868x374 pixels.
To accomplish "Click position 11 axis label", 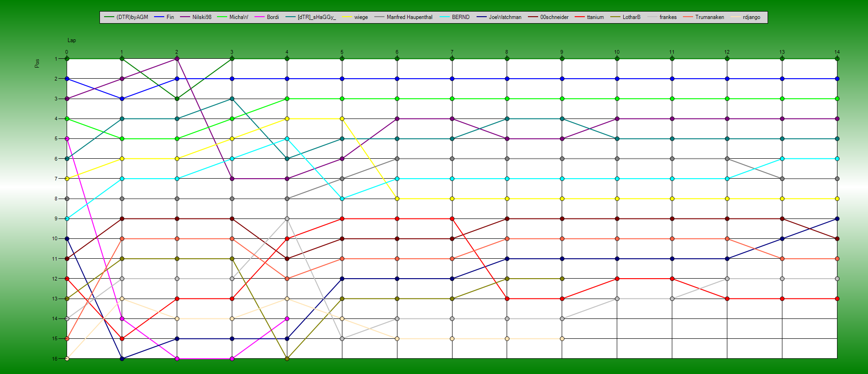I will [x=55, y=259].
